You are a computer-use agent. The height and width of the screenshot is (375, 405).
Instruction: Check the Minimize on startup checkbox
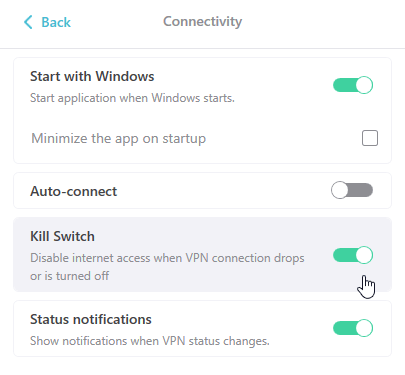click(x=370, y=138)
